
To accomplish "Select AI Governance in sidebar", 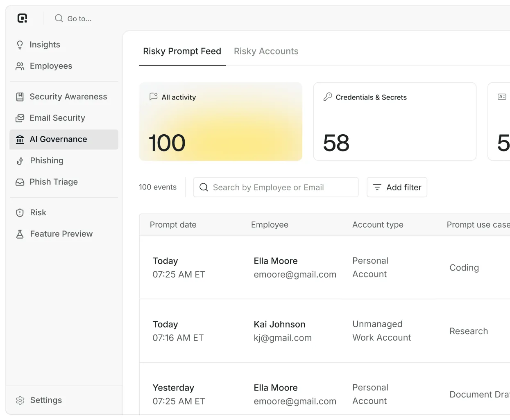I will 64,139.
